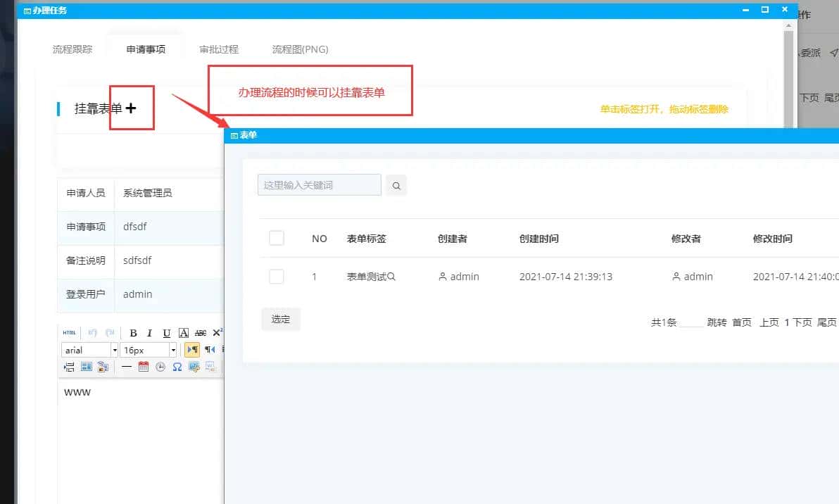Insert a horizontal line into the editor
This screenshot has height=504, width=839.
coord(126,366)
